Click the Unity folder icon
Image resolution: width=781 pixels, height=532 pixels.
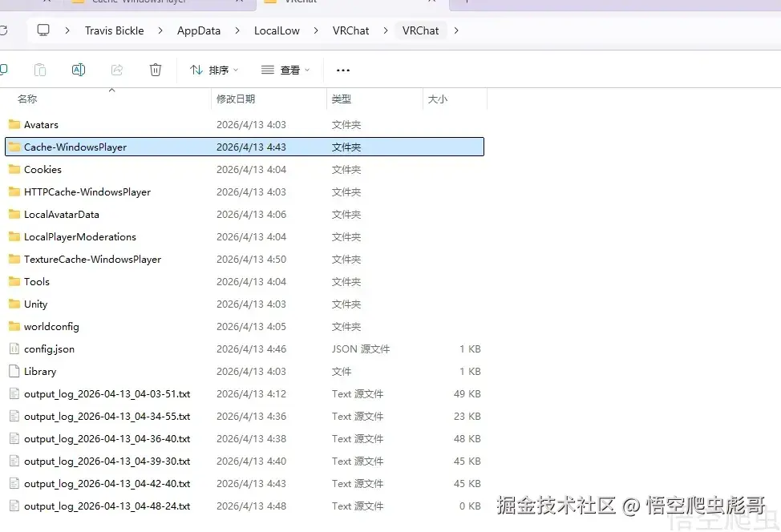14,304
